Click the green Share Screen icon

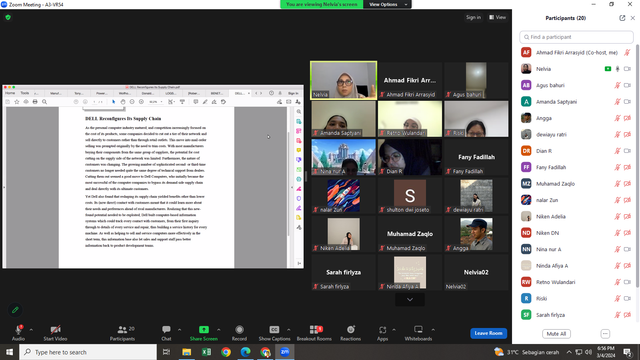[x=204, y=329]
